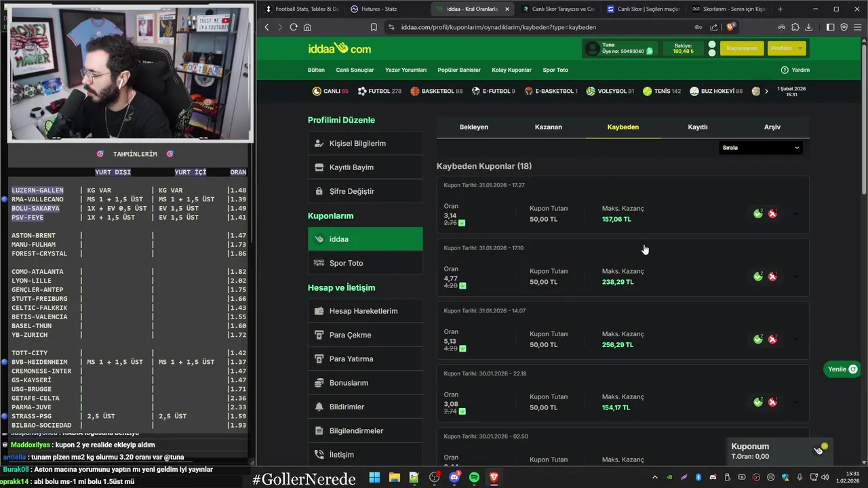Viewport: 868px width, 488px height.
Task: Select E-FUTBOL category
Action: coord(493,91)
